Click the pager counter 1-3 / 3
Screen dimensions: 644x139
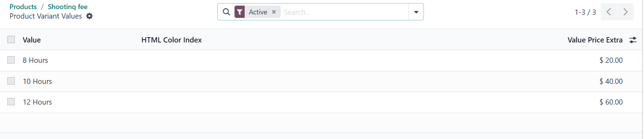tap(585, 12)
